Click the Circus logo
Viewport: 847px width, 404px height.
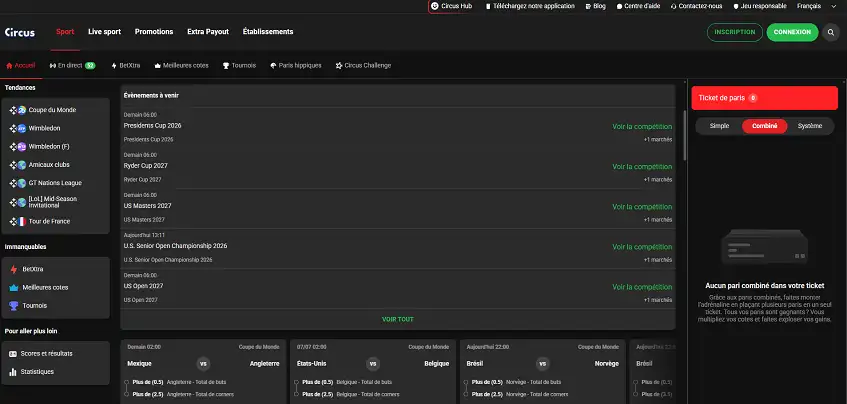coord(20,32)
